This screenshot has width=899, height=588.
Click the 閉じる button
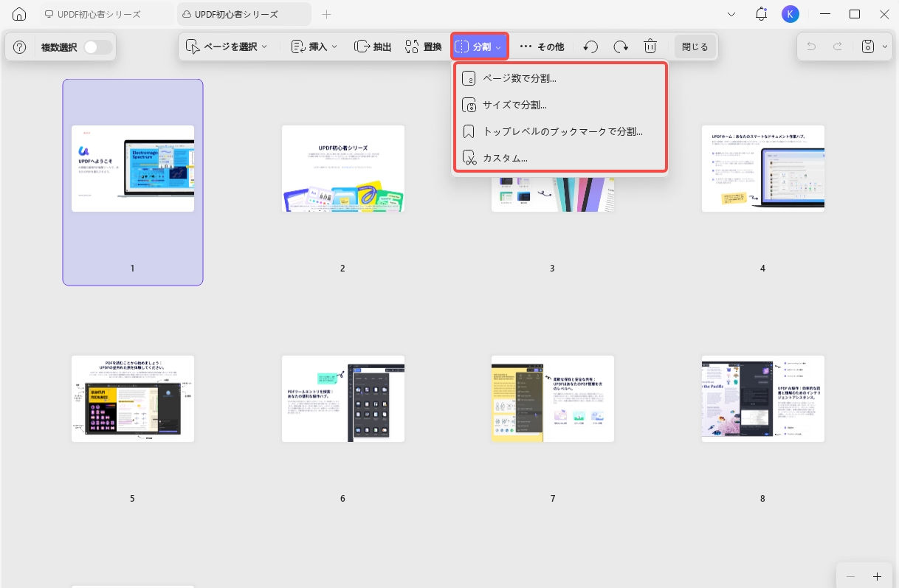695,46
